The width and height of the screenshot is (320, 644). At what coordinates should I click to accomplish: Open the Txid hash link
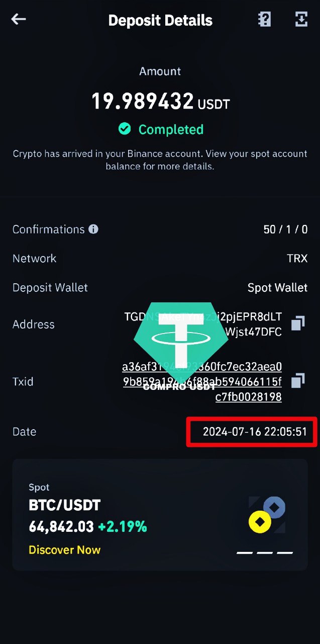202,382
